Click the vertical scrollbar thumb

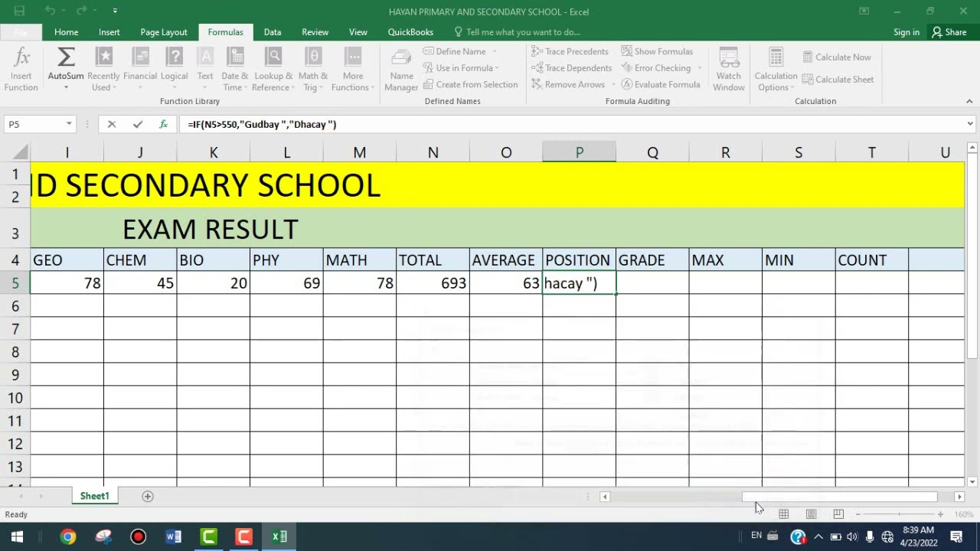click(x=972, y=256)
